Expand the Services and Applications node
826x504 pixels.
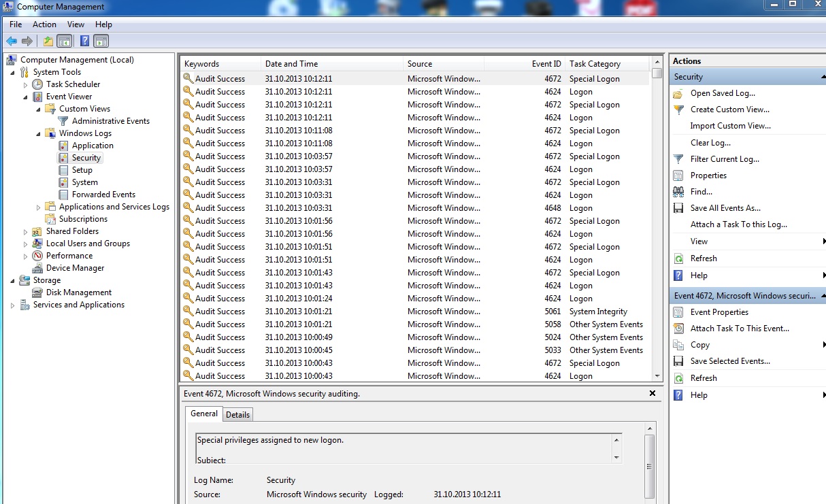13,305
